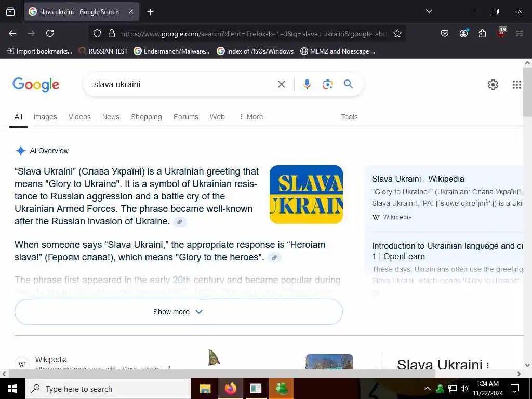The width and height of the screenshot is (532, 399).
Task: Open the Index of /ISOs/Windows bookmark
Action: click(x=255, y=51)
